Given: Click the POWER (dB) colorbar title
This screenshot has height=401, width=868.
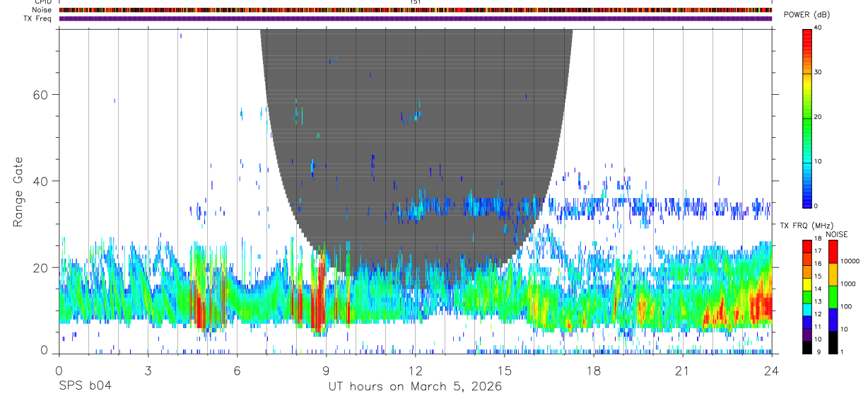Looking at the screenshot, I should coord(807,15).
